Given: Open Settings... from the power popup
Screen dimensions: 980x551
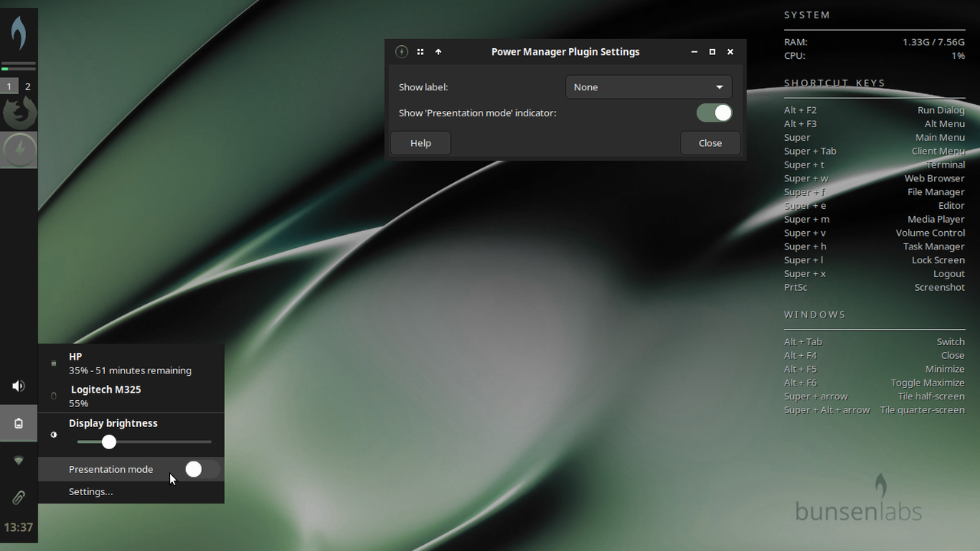Looking at the screenshot, I should click(131, 491).
